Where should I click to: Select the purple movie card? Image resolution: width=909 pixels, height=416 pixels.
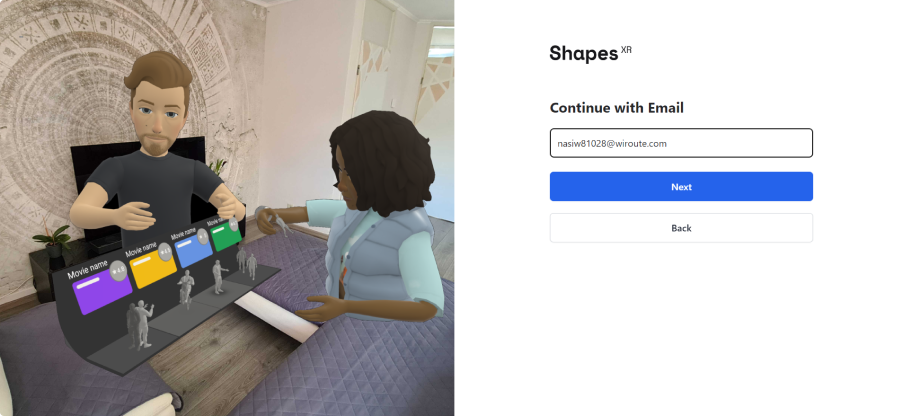click(x=102, y=293)
